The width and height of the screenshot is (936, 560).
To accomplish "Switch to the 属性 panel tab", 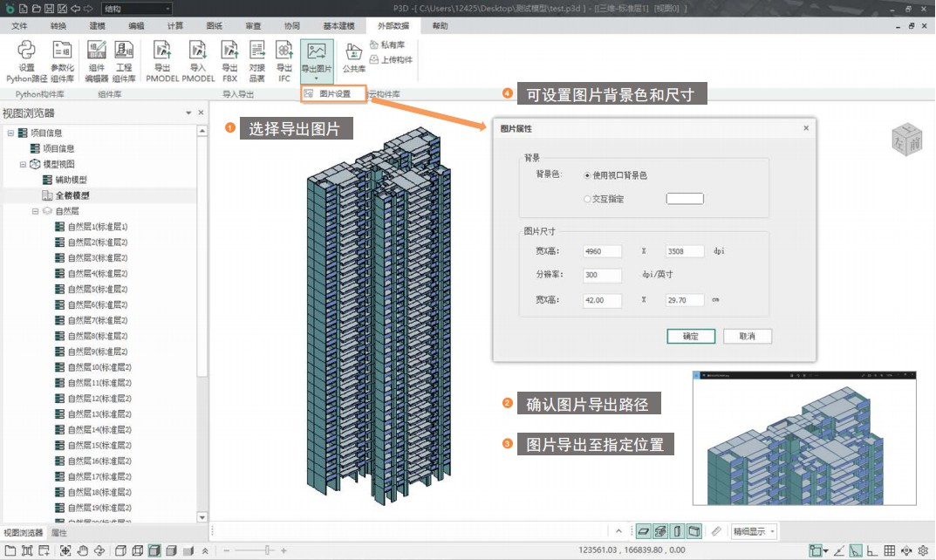I will 59,532.
